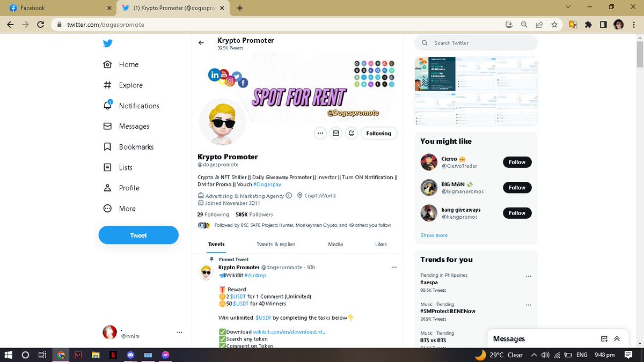This screenshot has width=644, height=362.
Task: Switch to the Likes tab
Action: 381,244
